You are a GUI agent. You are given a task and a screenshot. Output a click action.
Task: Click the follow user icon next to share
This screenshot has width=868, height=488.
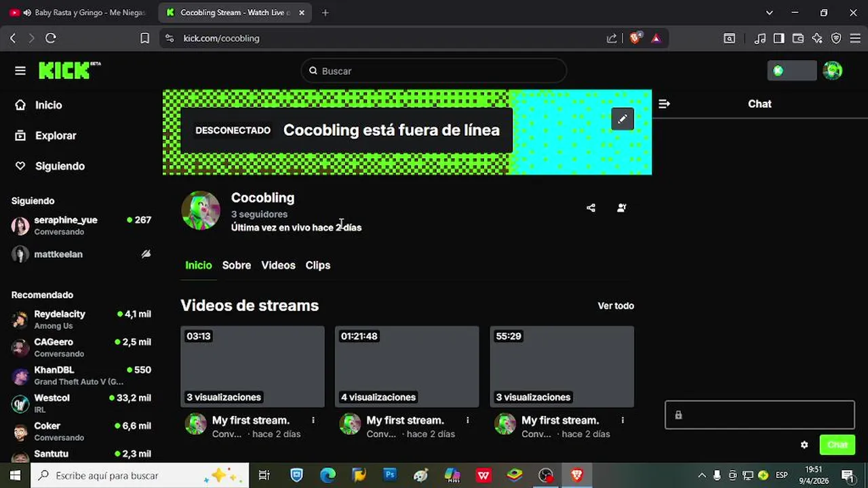pyautogui.click(x=621, y=208)
